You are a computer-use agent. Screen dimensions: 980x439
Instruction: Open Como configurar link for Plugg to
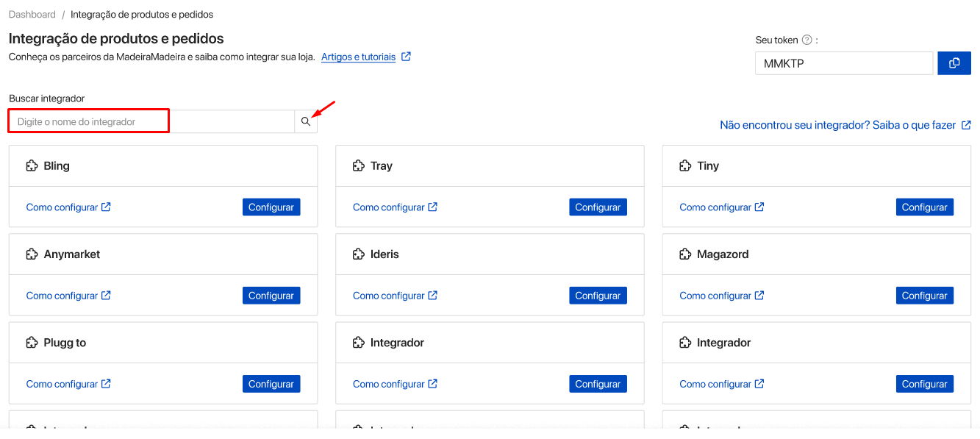(62, 384)
